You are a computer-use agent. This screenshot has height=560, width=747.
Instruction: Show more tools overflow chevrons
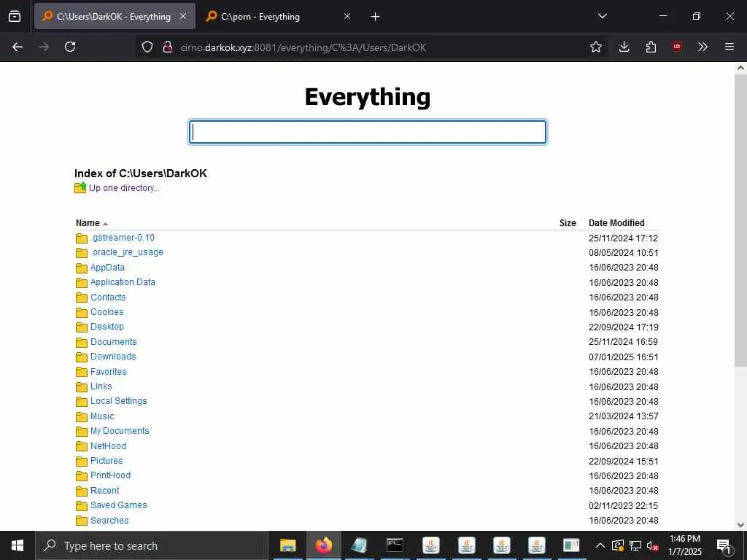point(703,47)
